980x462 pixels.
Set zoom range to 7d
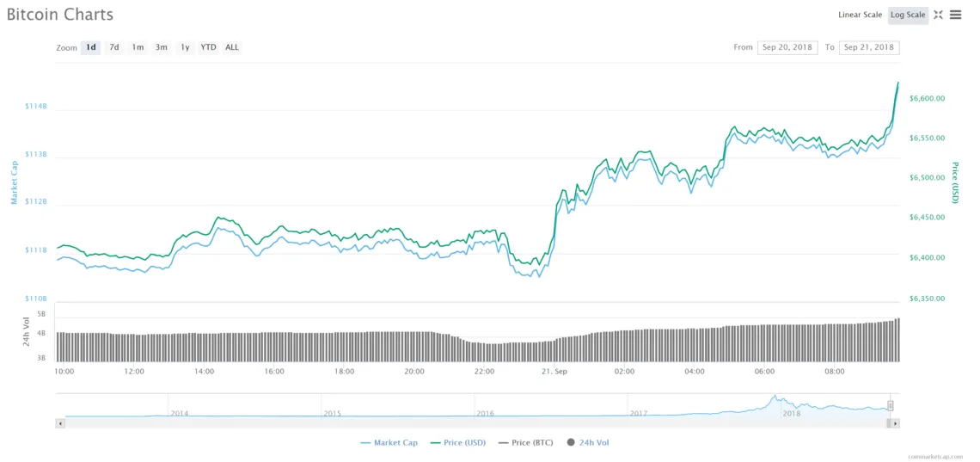pos(114,47)
